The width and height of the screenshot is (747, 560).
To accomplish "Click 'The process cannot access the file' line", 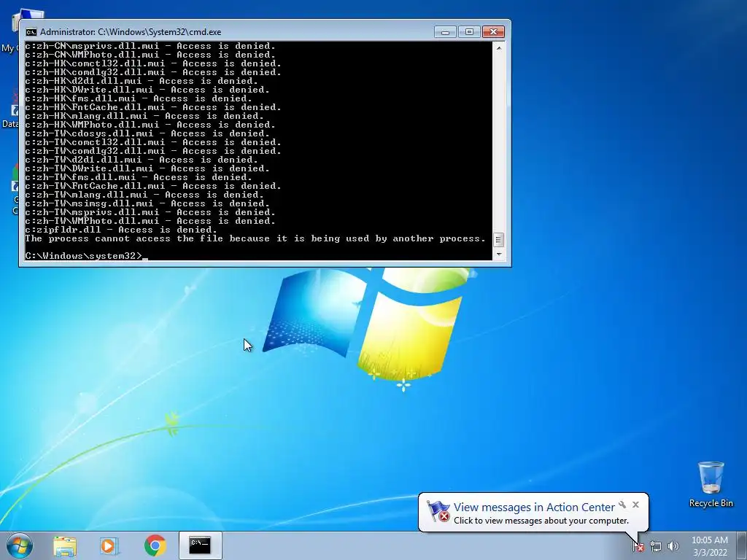I will 255,238.
